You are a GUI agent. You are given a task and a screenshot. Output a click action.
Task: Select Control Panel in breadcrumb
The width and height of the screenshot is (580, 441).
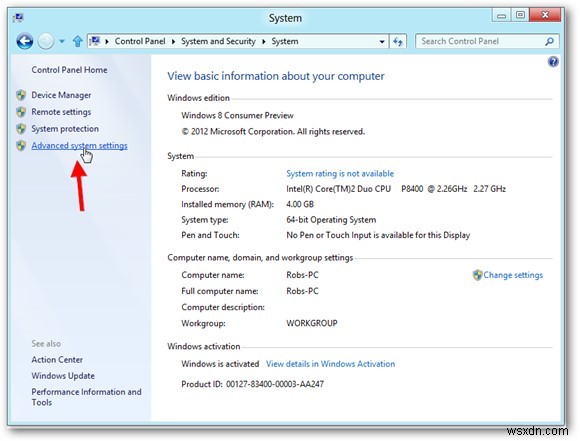click(140, 41)
